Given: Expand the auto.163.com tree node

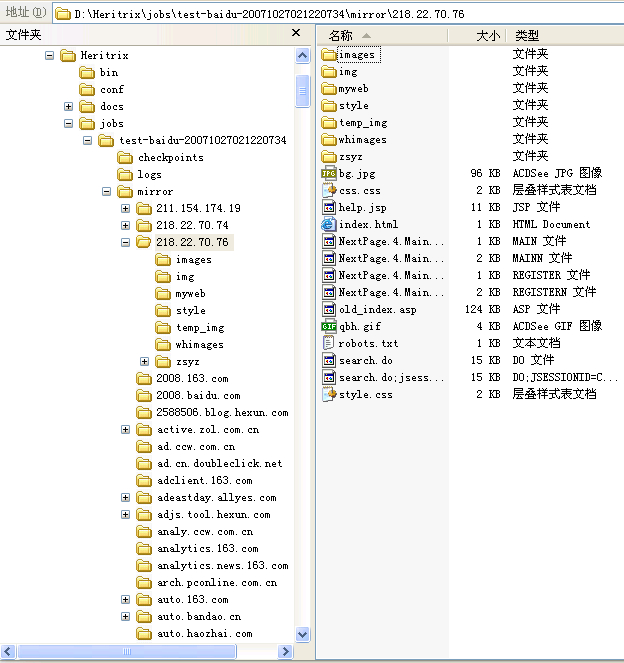Looking at the screenshot, I should point(126,600).
